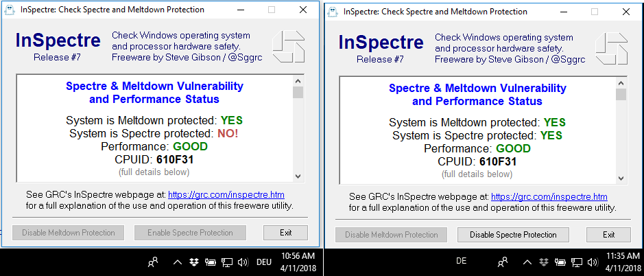Click '(full details below)' in right window

click(x=477, y=174)
